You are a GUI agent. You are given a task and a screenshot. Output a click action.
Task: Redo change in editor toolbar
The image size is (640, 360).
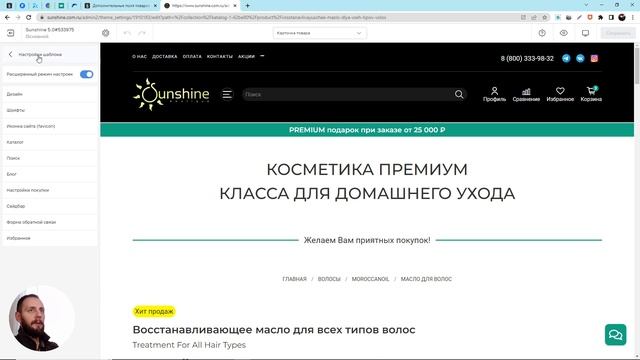tap(142, 33)
